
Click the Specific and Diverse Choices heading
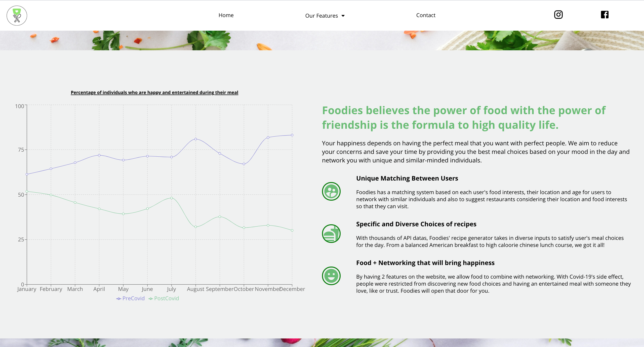tap(416, 224)
